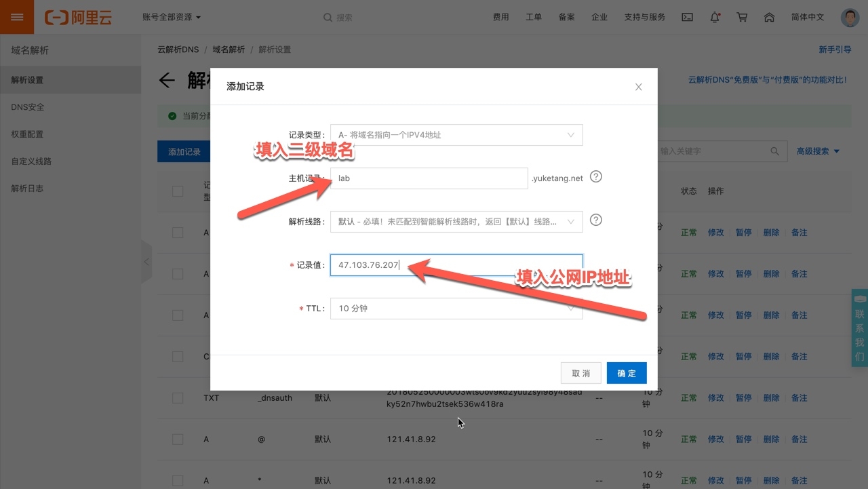The height and width of the screenshot is (489, 868).
Task: Toggle the select-all checkbox in table header
Action: [x=178, y=191]
